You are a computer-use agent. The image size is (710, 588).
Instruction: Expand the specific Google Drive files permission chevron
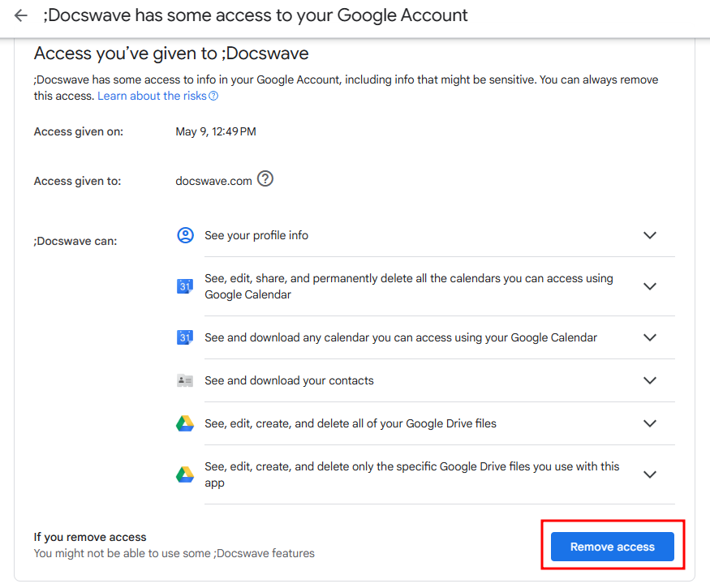pos(650,474)
